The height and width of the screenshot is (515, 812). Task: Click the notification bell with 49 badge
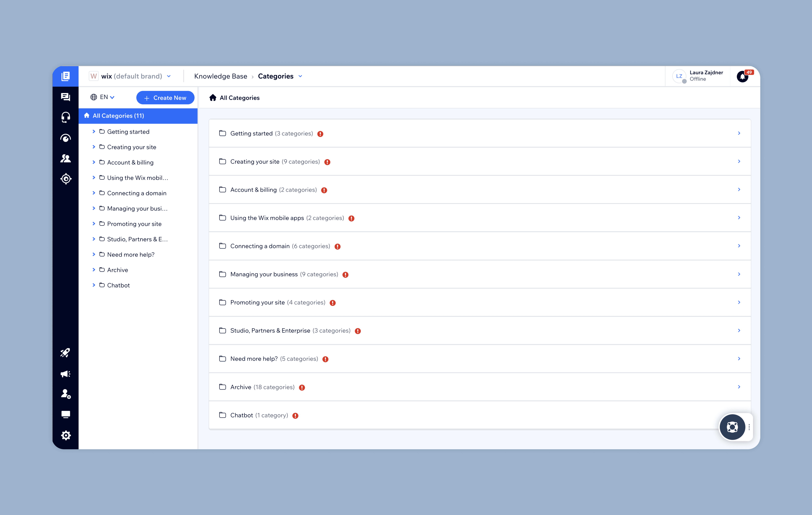(x=742, y=77)
